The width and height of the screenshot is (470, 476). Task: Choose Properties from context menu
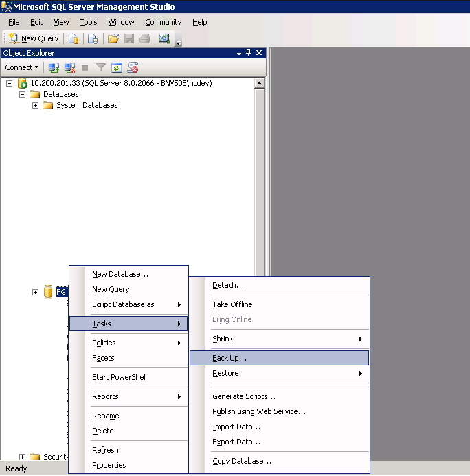tap(128, 465)
